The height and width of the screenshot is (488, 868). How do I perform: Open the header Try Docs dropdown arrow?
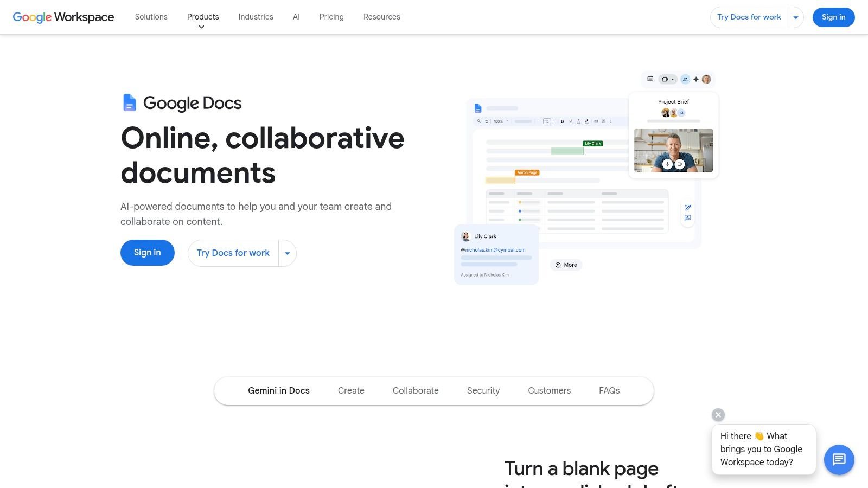click(x=796, y=17)
